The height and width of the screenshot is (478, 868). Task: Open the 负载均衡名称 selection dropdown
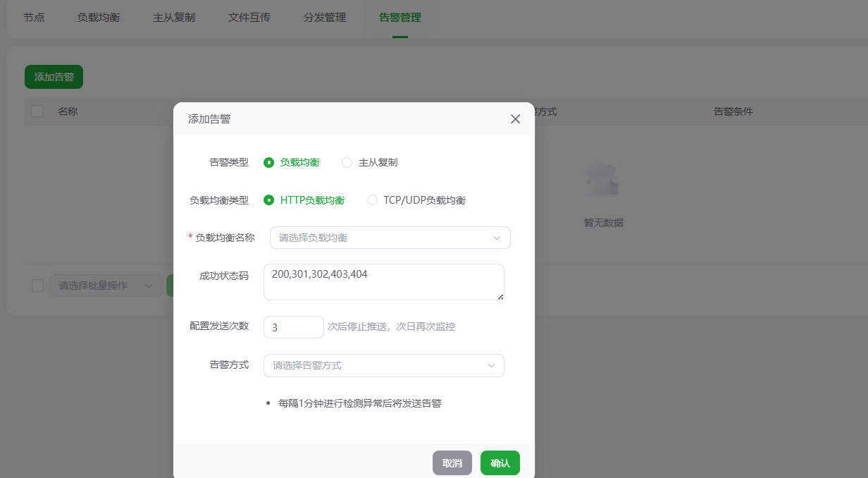click(390, 238)
